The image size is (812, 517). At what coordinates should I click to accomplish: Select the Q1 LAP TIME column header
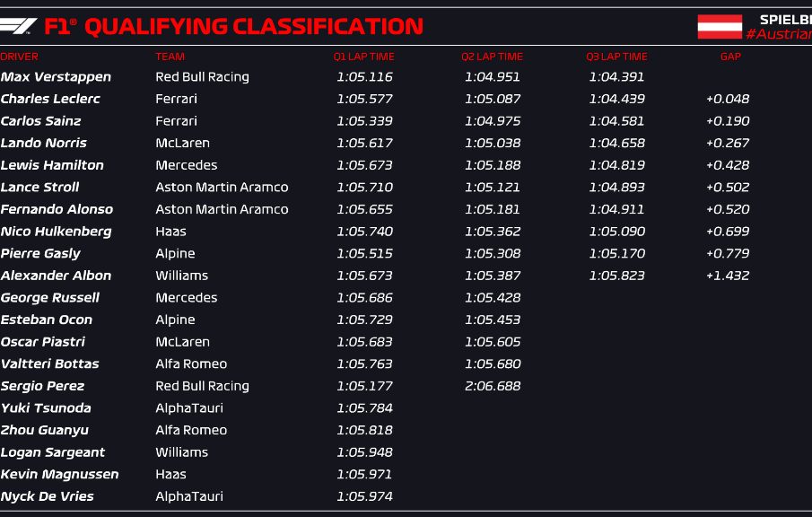point(364,57)
